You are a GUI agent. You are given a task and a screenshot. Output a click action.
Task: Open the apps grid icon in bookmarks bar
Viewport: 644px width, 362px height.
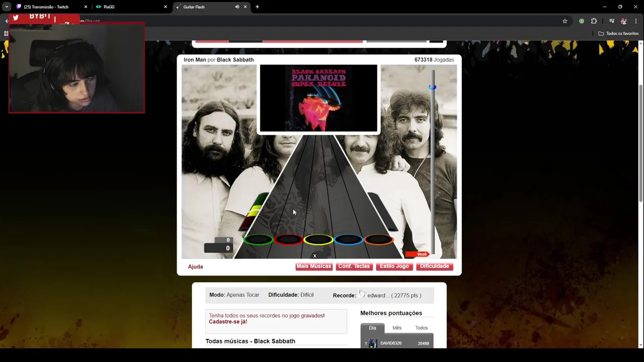tap(6, 34)
